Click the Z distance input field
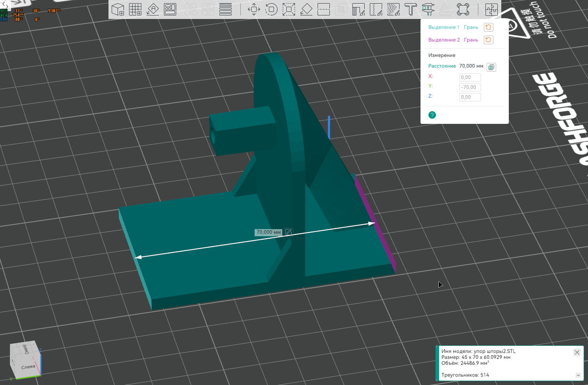This screenshot has height=385, width=588. pyautogui.click(x=470, y=97)
